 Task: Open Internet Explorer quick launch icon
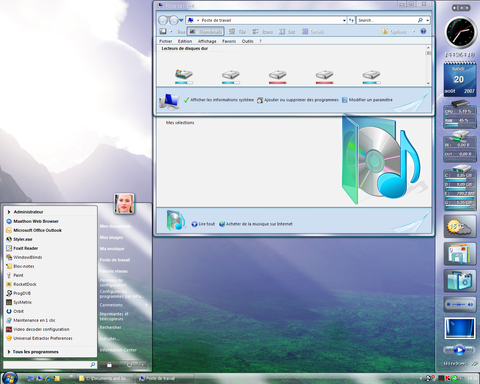click(x=48, y=378)
